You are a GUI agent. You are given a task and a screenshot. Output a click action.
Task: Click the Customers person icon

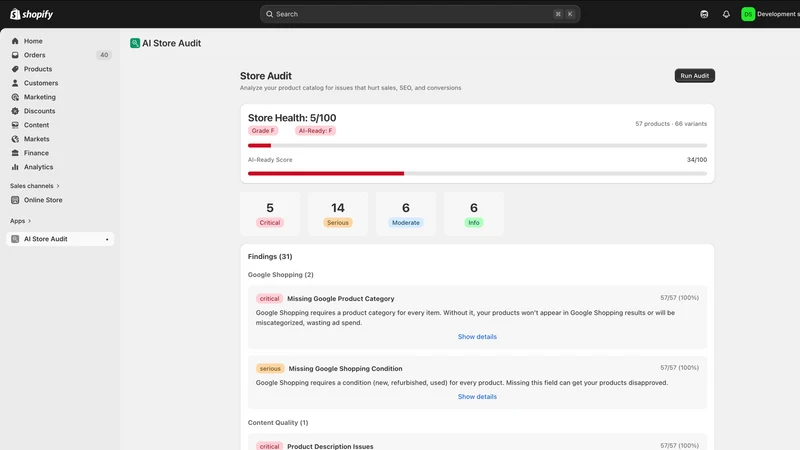15,83
